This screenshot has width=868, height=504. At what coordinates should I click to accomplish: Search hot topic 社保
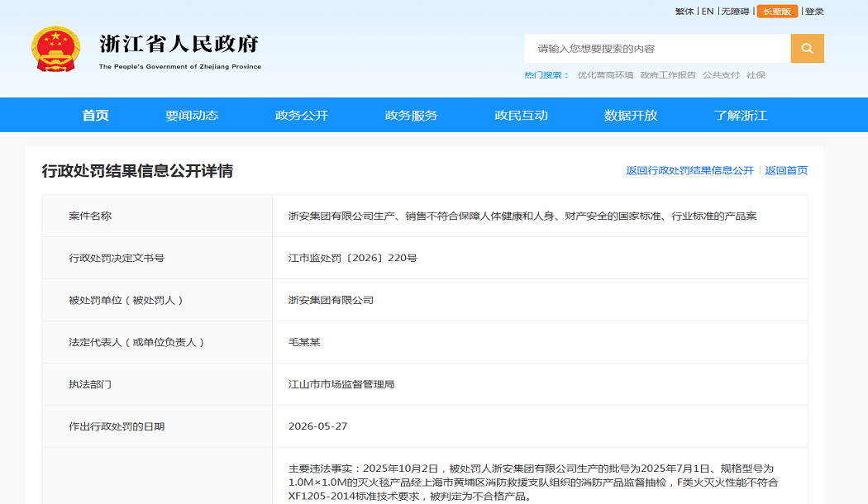pos(756,74)
